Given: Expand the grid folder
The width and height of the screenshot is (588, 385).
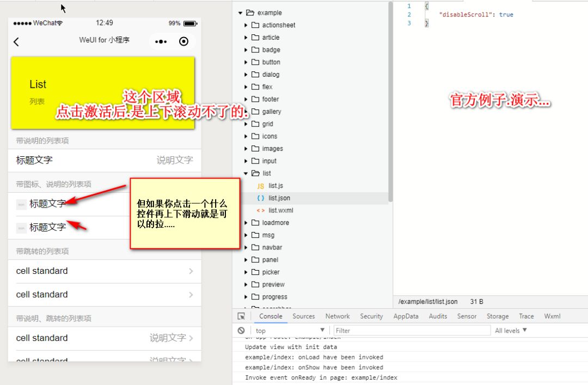Looking at the screenshot, I should (x=246, y=124).
